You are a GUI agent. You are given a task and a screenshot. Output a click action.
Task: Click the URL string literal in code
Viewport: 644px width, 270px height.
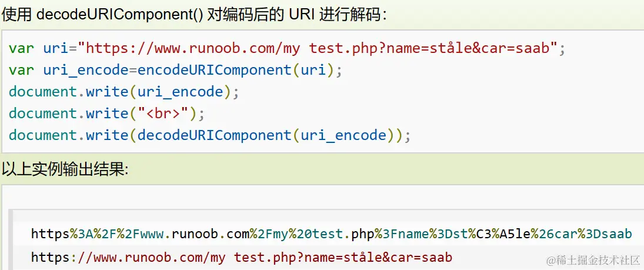(x=322, y=48)
